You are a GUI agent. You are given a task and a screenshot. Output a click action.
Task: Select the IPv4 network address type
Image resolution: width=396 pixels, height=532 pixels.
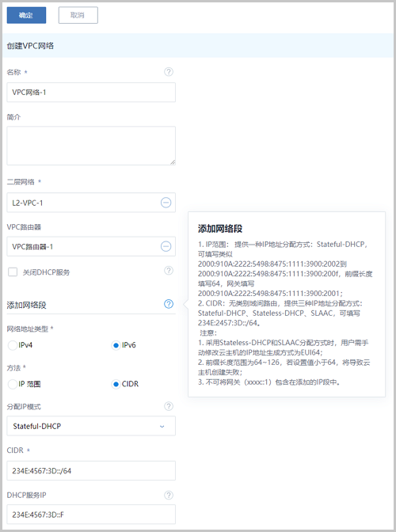coord(13,345)
